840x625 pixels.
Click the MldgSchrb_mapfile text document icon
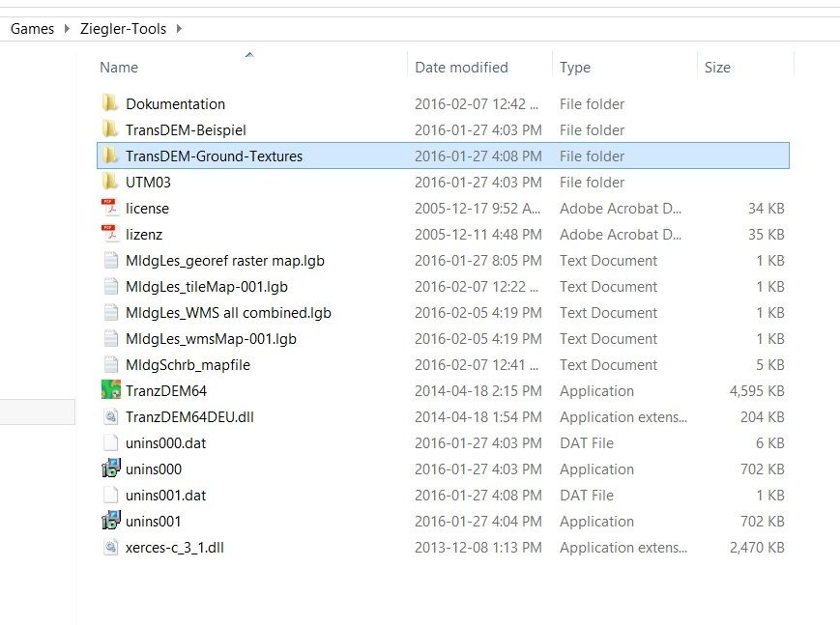(x=110, y=365)
